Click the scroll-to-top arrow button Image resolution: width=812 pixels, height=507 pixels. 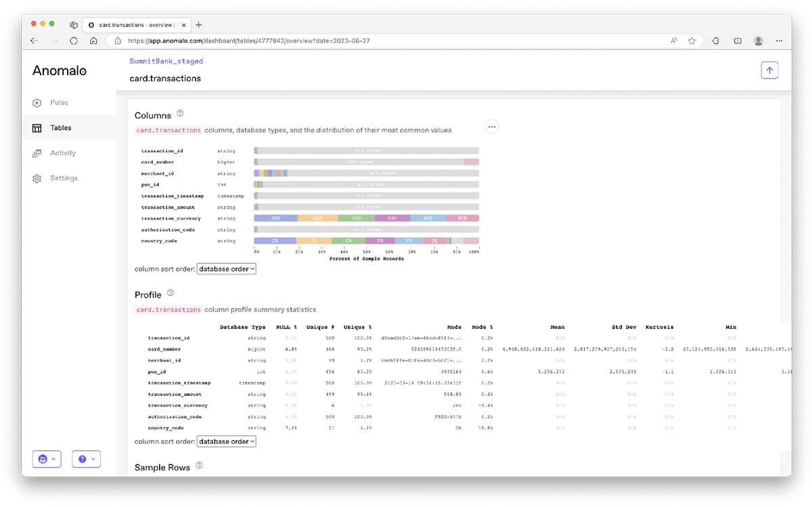769,70
